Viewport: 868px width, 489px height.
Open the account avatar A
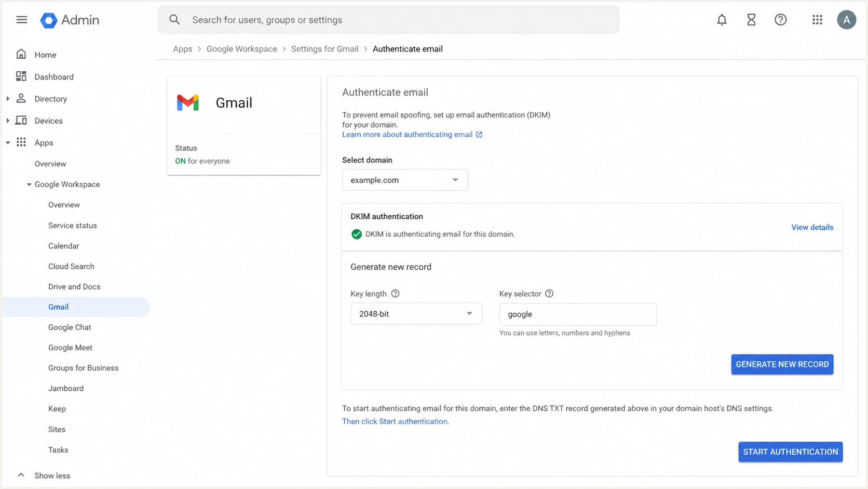[x=846, y=20]
